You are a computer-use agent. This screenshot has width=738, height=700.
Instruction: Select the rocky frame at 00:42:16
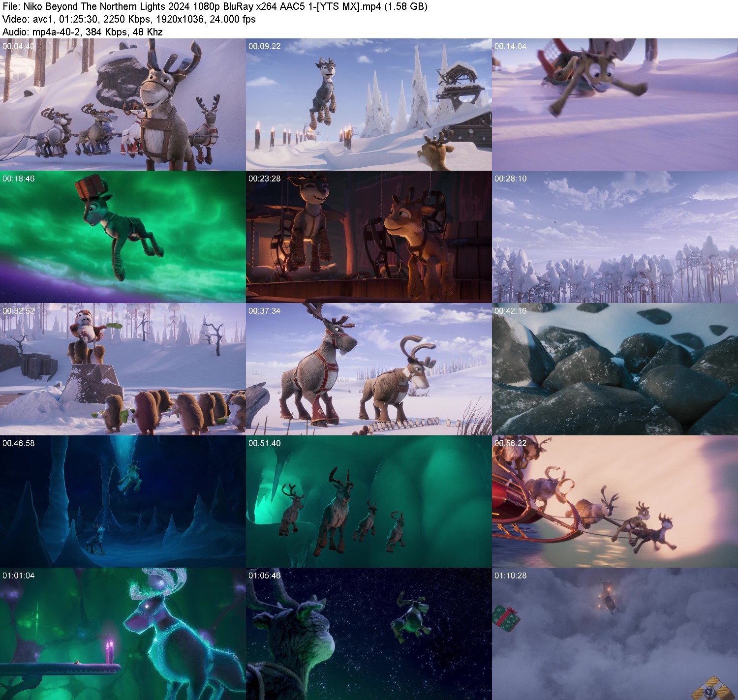615,369
